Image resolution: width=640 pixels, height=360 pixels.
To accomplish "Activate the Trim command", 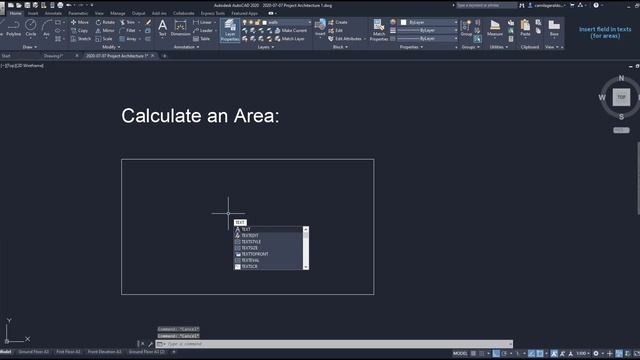I will 128,22.
